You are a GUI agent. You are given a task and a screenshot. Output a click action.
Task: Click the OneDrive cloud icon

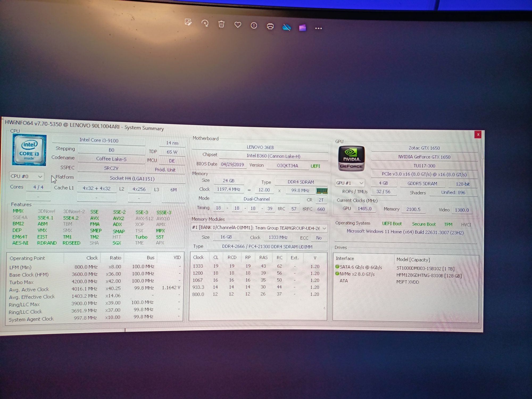(x=286, y=27)
